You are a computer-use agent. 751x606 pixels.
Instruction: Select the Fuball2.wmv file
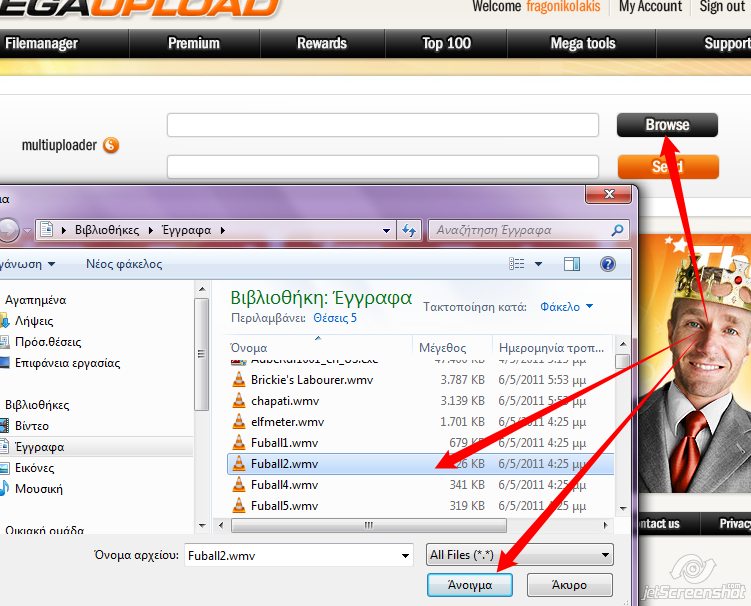[x=420, y=464]
